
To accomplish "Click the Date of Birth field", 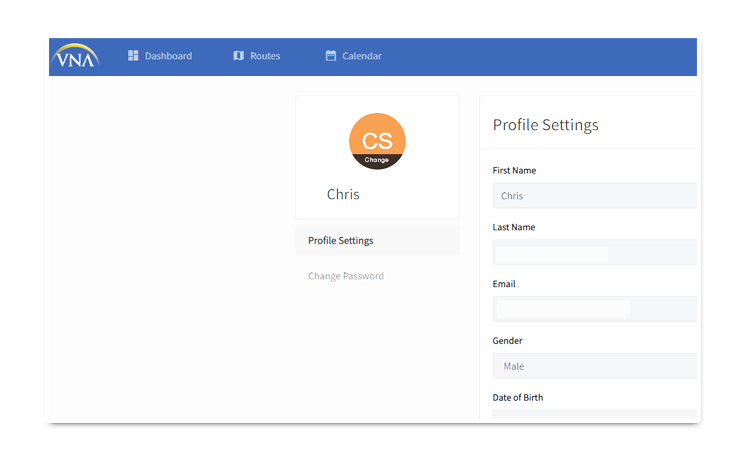I will click(595, 415).
